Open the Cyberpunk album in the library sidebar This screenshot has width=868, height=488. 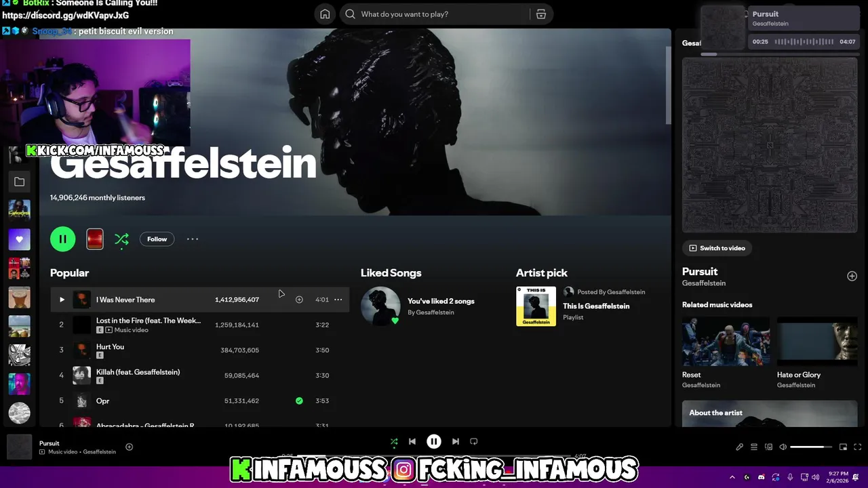pyautogui.click(x=19, y=210)
